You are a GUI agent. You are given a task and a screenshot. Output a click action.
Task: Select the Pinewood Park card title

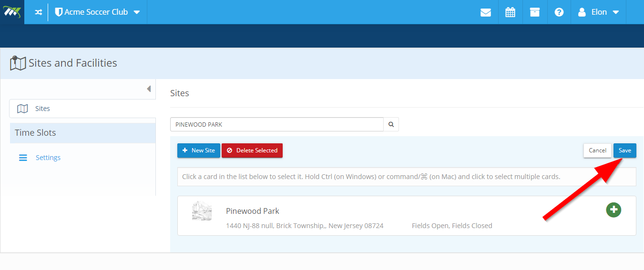click(x=253, y=211)
